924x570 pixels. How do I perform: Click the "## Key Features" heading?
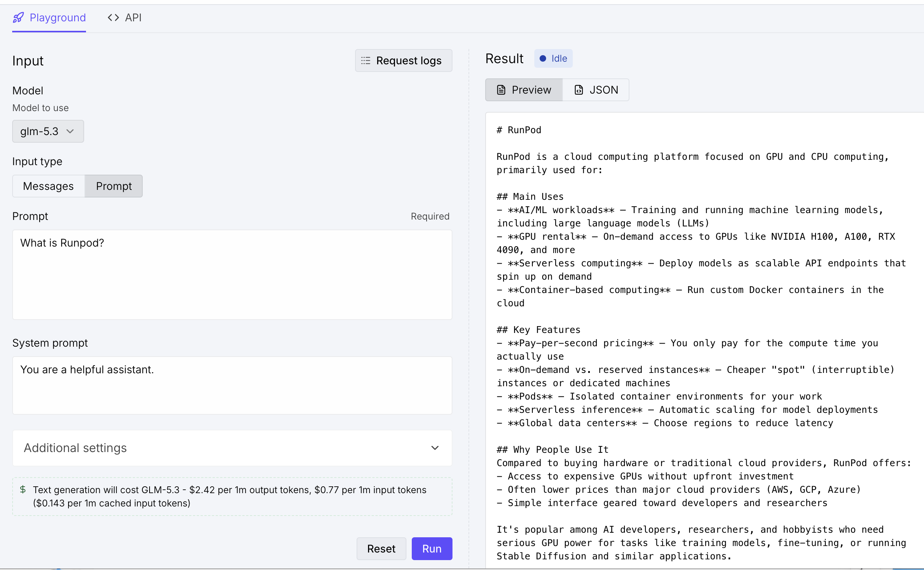538,330
